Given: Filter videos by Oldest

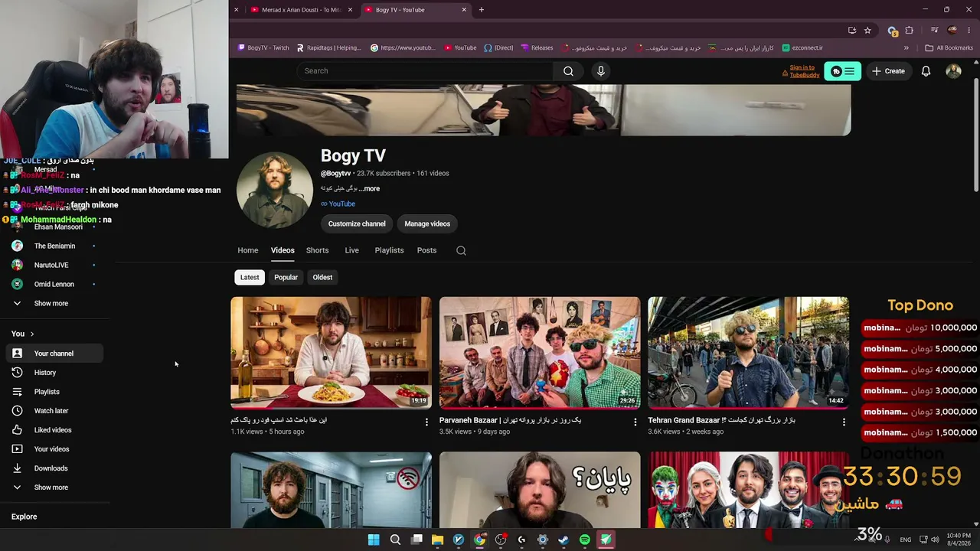Looking at the screenshot, I should click(x=322, y=278).
